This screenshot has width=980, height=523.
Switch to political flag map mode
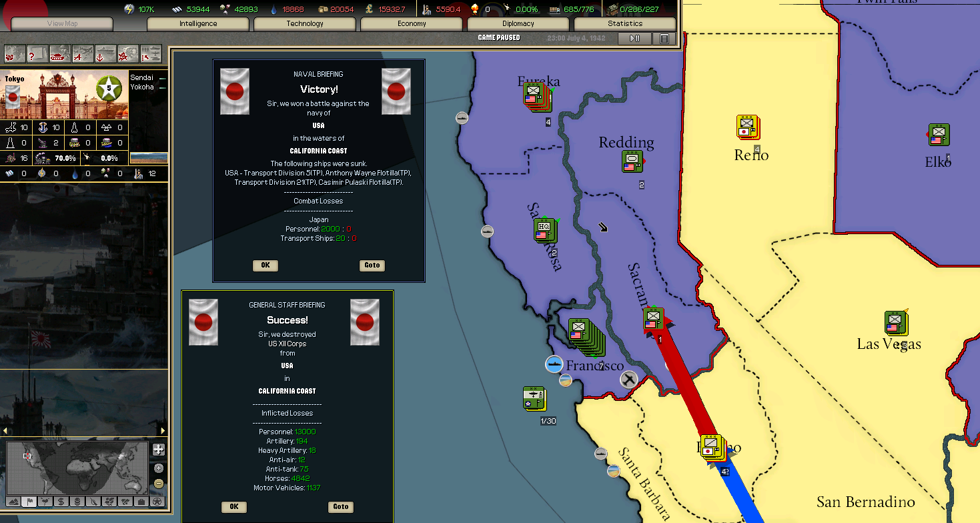29,502
